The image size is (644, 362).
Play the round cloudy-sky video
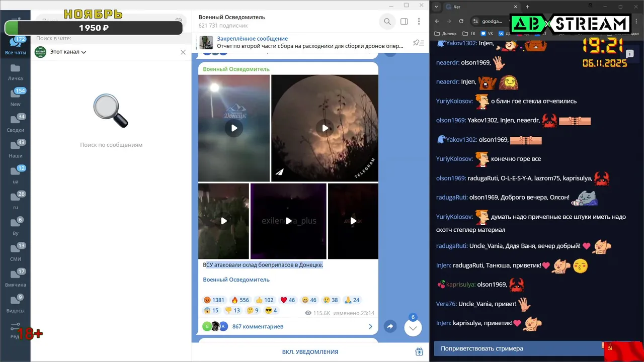(325, 128)
